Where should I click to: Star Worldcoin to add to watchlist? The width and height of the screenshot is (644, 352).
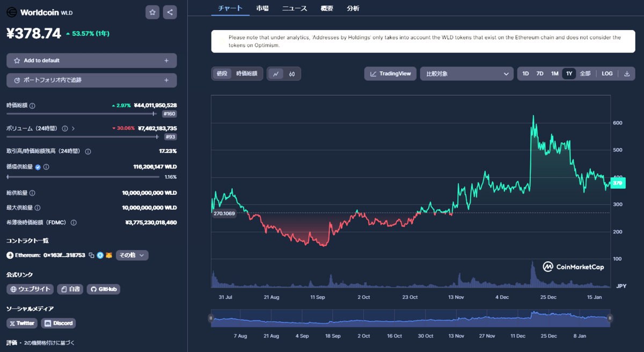click(x=153, y=12)
